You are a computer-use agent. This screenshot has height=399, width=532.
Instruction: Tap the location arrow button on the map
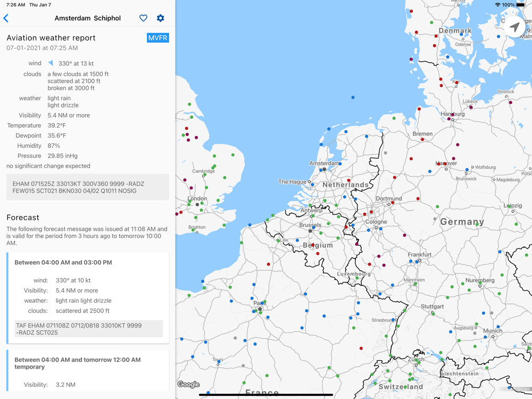point(514,27)
